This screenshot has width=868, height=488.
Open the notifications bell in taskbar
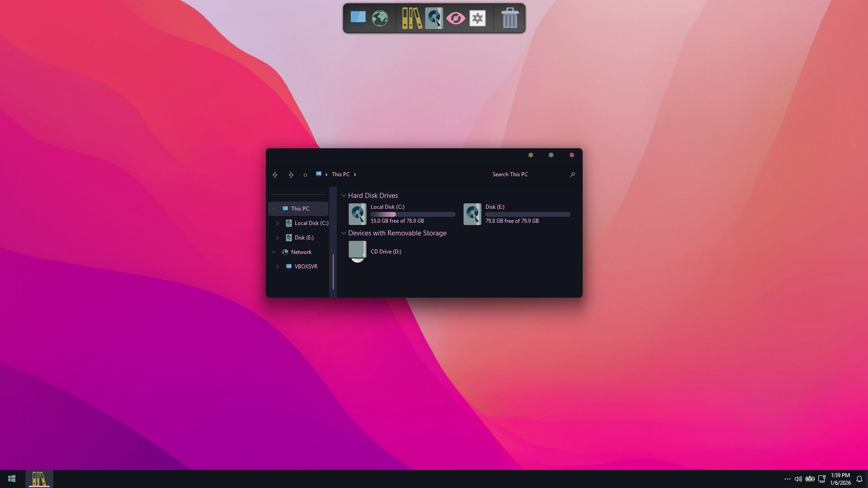pyautogui.click(x=859, y=479)
